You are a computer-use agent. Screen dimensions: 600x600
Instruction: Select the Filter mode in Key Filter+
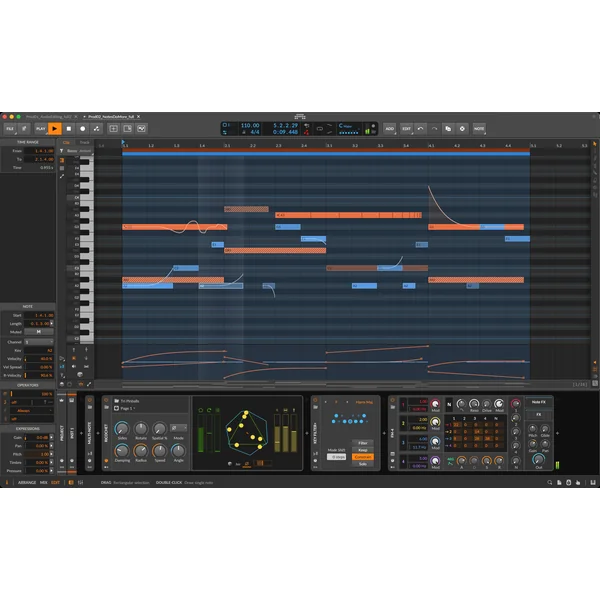pyautogui.click(x=363, y=443)
